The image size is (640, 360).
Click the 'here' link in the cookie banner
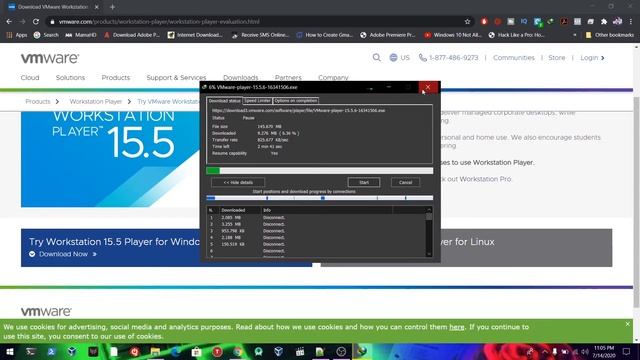pyautogui.click(x=457, y=327)
